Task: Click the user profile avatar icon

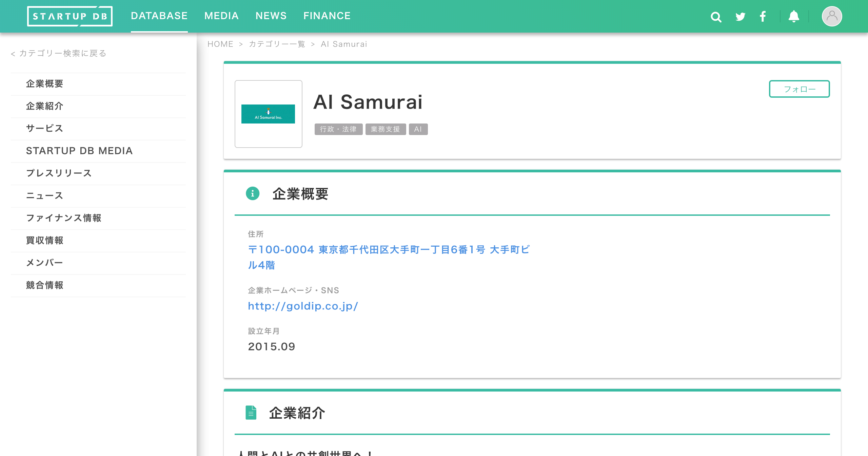Action: pyautogui.click(x=832, y=16)
